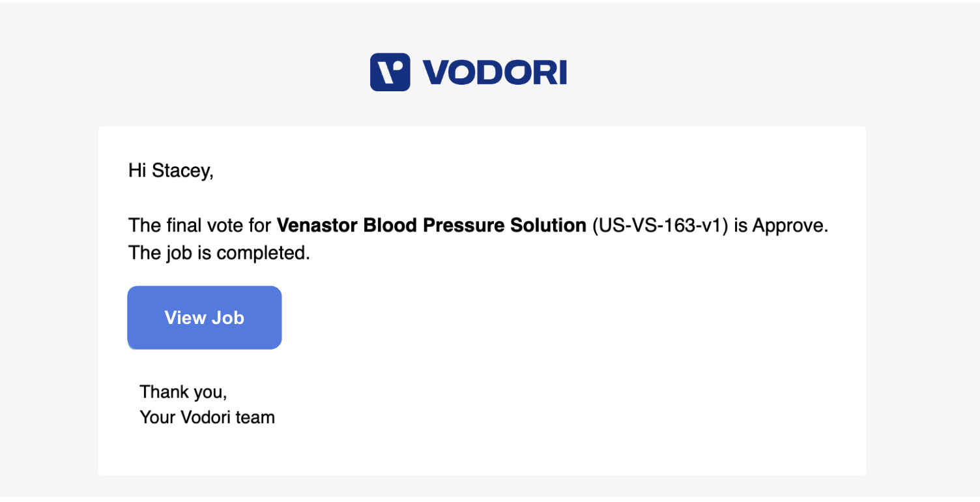Click the "Hi Stacey," greeting line

pos(171,171)
